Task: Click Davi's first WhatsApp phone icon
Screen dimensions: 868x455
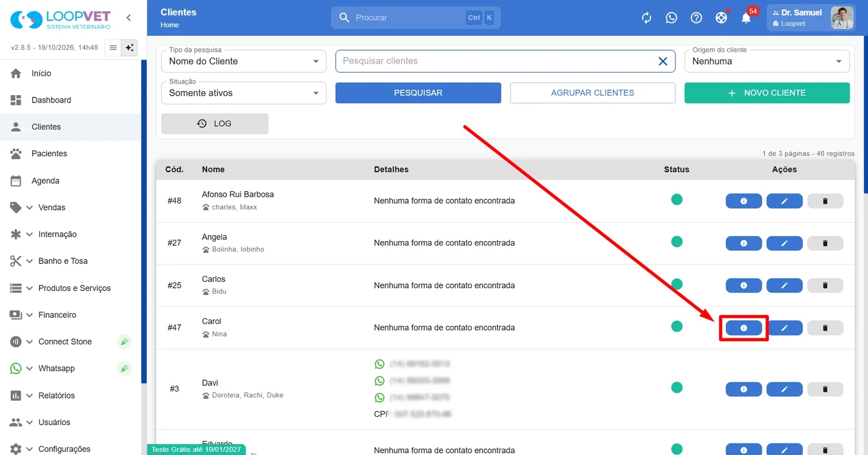Action: [380, 364]
